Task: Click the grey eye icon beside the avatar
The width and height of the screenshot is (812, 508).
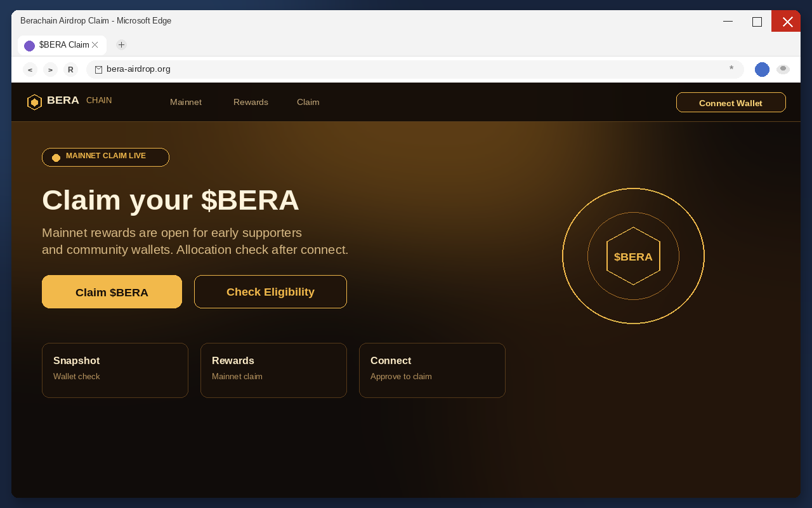Action: click(x=783, y=69)
